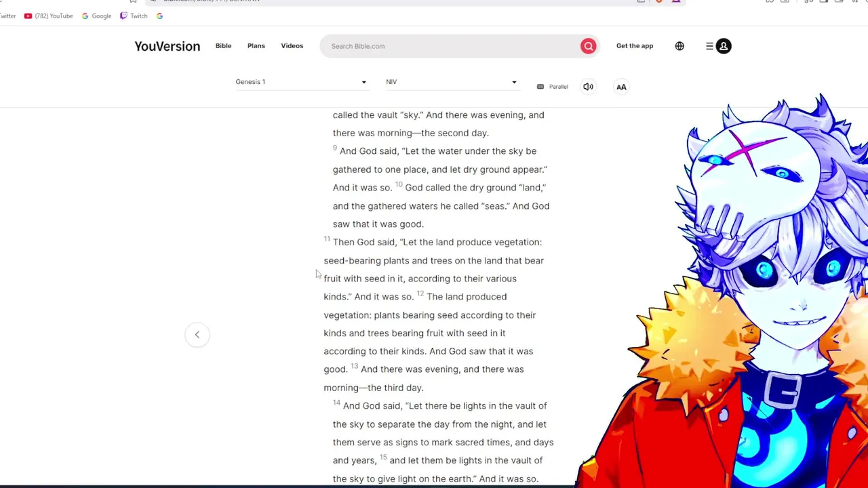
Task: Select verse 13 number marker
Action: pos(355,366)
